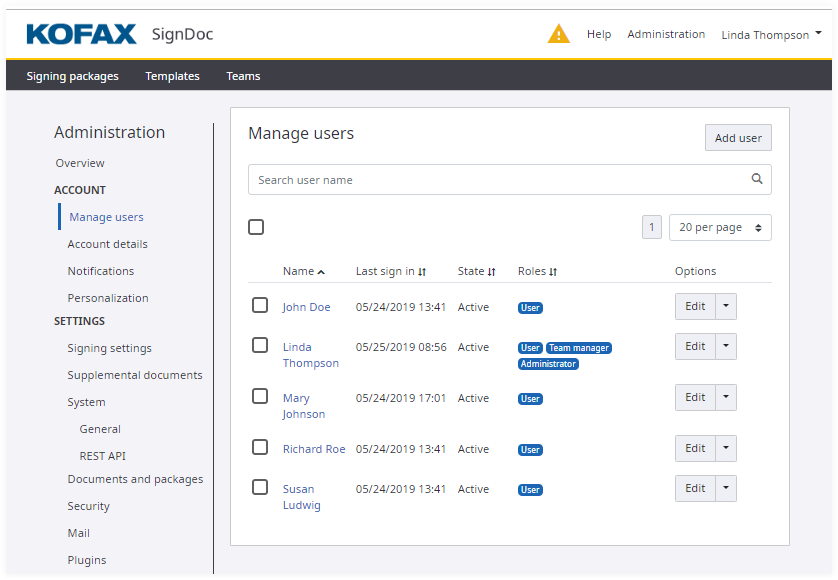
Task: Select John Doe's checkbox
Action: (x=260, y=305)
